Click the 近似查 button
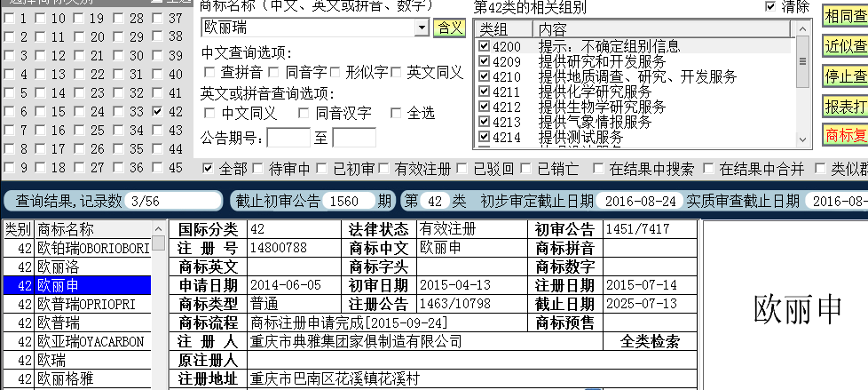Viewport: 868px width, 390px height. [x=845, y=46]
